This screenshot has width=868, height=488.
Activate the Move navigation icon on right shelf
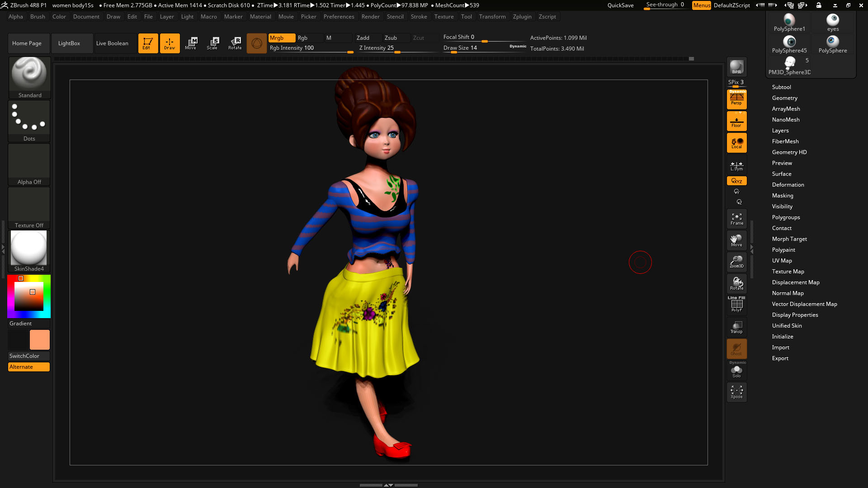click(x=736, y=240)
